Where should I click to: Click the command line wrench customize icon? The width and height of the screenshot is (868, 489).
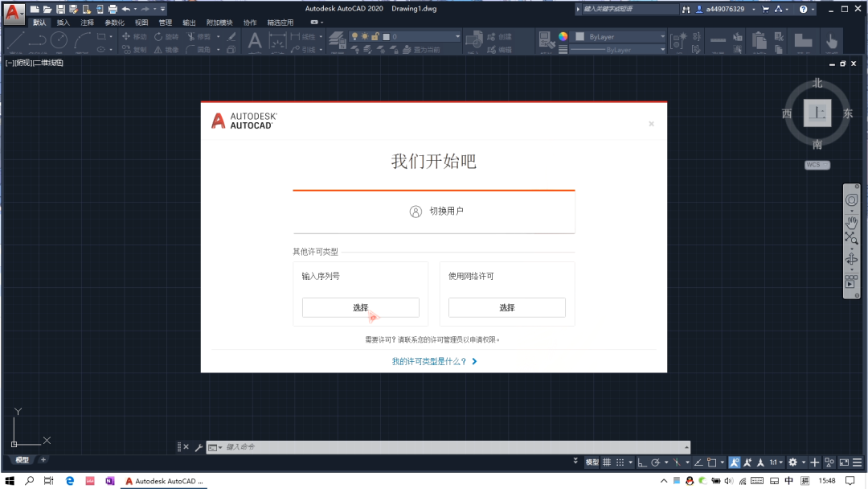pyautogui.click(x=199, y=447)
